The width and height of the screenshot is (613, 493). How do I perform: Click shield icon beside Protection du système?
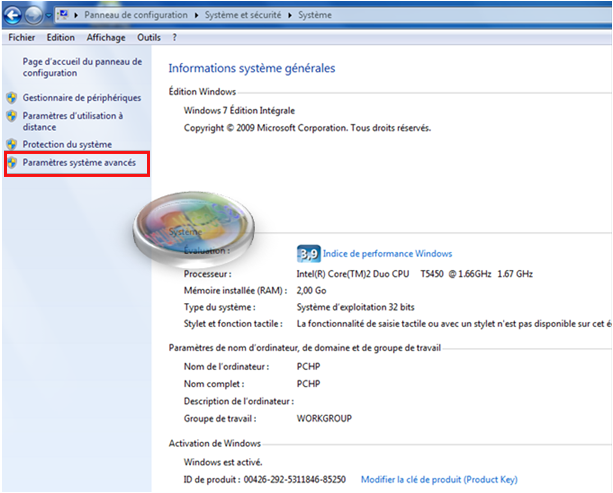(12, 144)
